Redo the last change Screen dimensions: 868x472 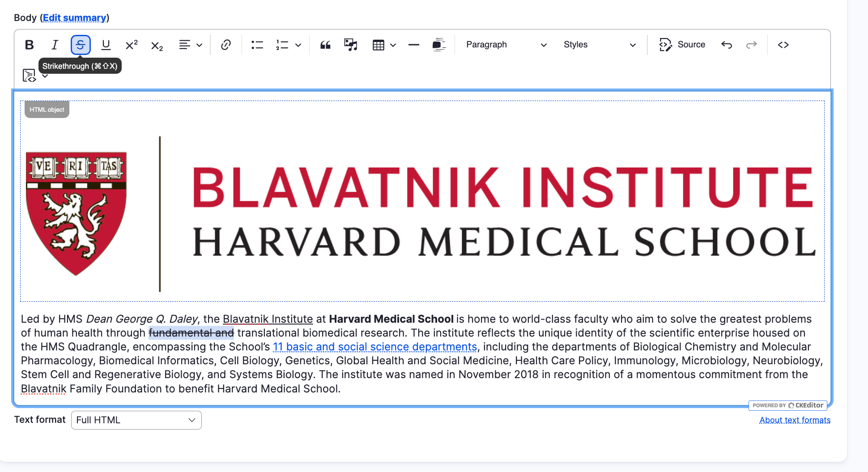point(752,45)
